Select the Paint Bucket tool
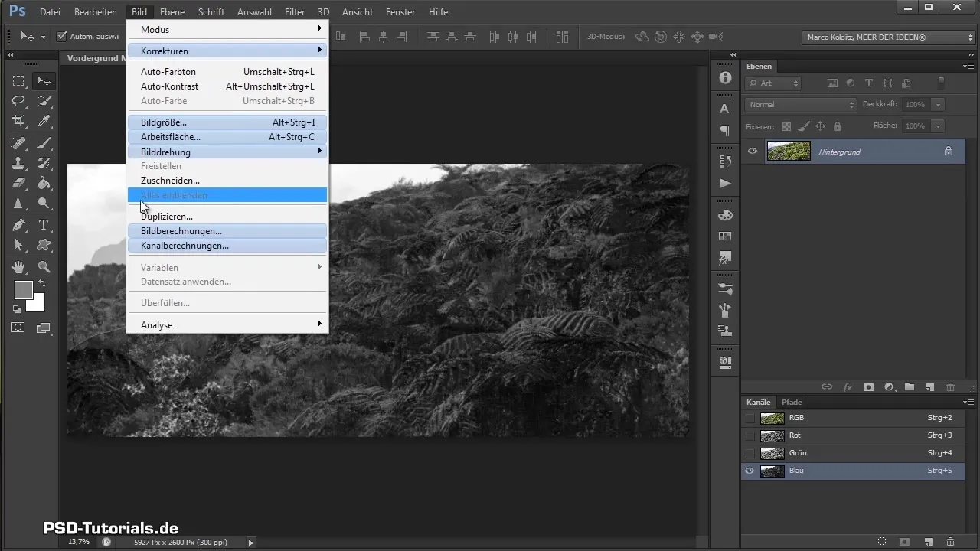The height and width of the screenshot is (551, 980). [x=44, y=183]
